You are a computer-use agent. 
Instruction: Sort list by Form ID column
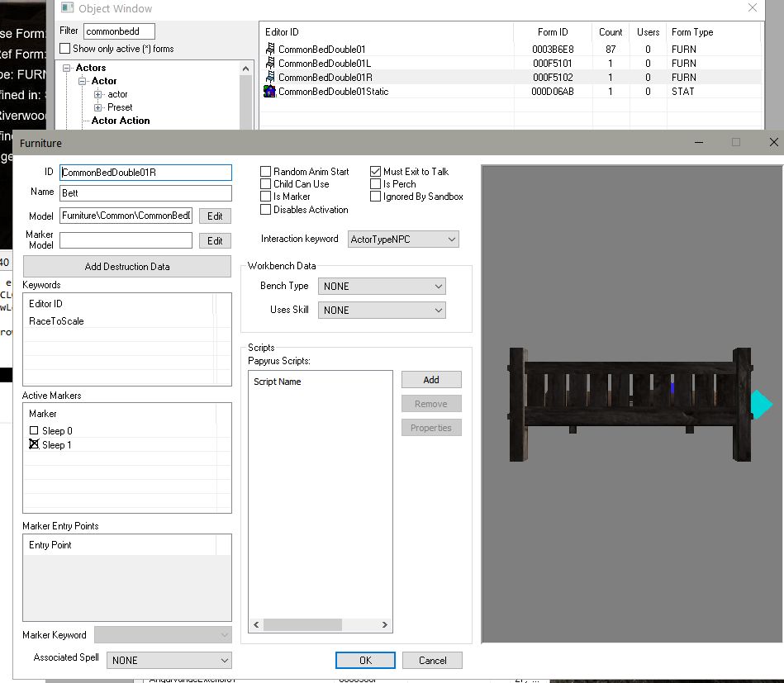[552, 32]
